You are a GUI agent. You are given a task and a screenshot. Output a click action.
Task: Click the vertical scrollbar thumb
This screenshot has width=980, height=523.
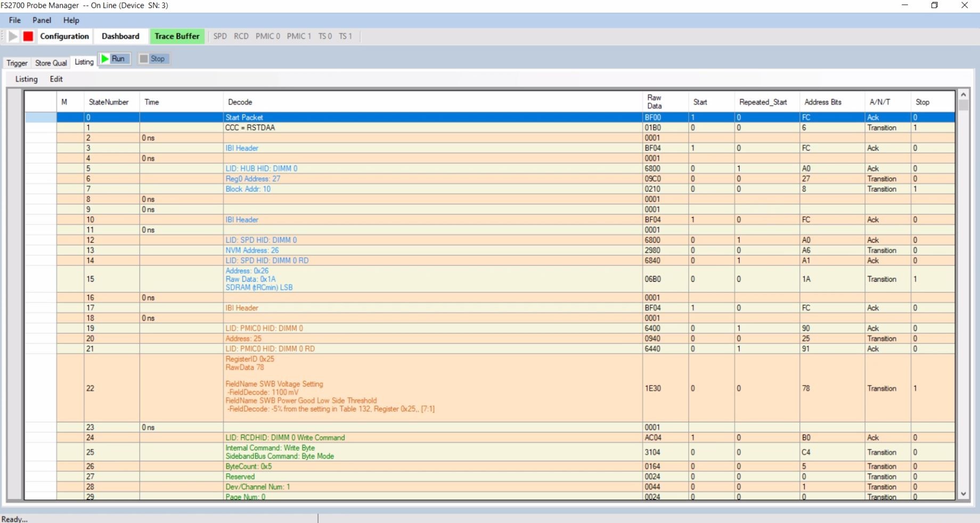pos(963,105)
